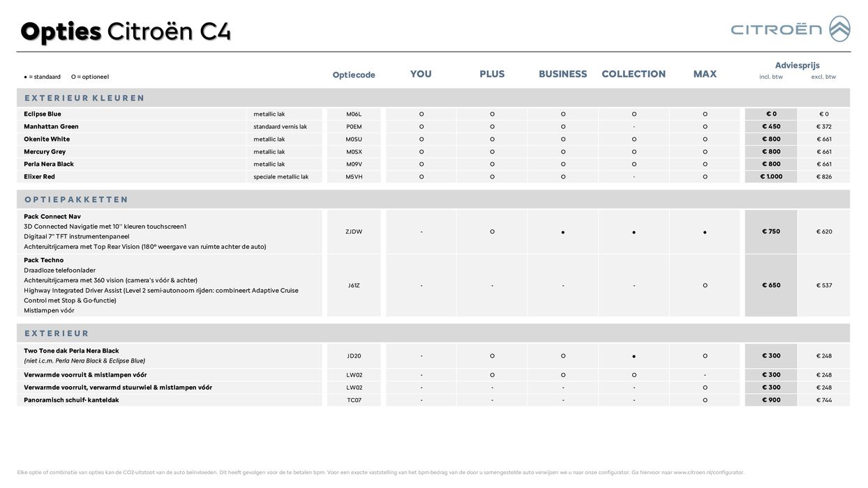Select the MAX trim column header
Viewport: 868px width, 488px height.
pyautogui.click(x=705, y=74)
